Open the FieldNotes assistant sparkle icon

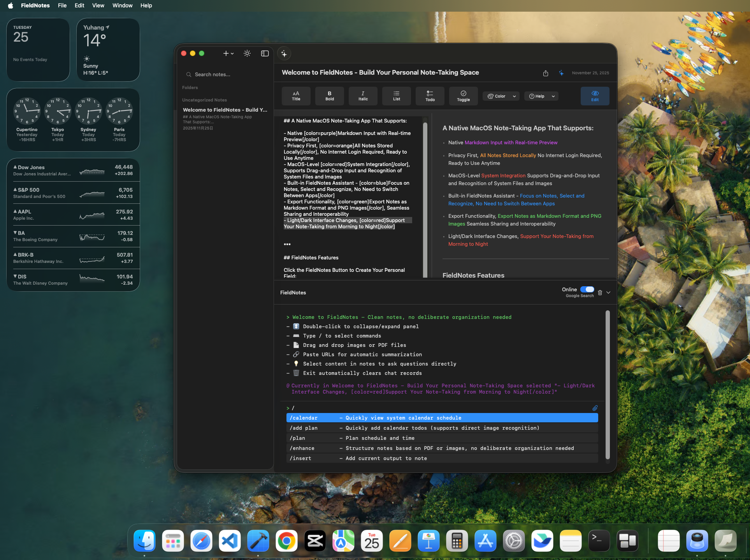point(284,54)
